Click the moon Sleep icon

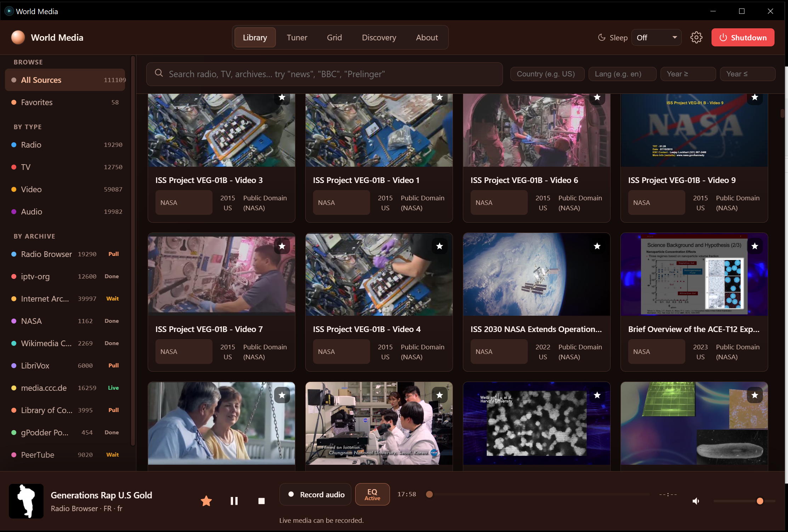pos(601,38)
